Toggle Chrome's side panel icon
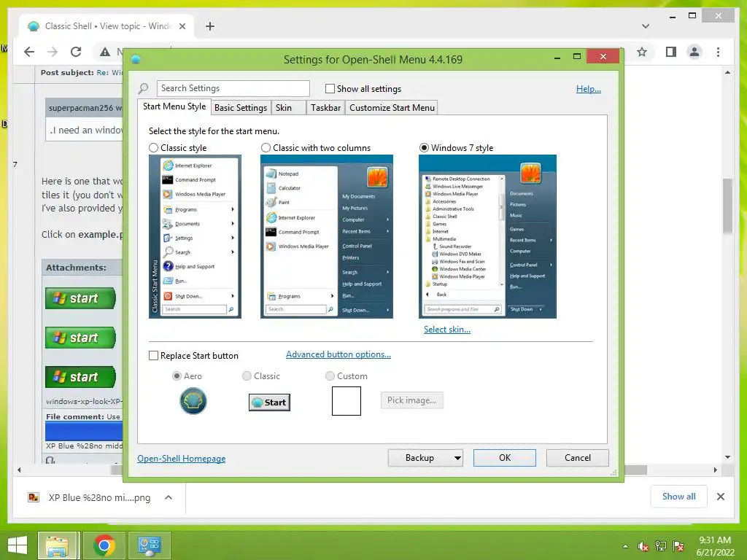747x560 pixels. (671, 52)
